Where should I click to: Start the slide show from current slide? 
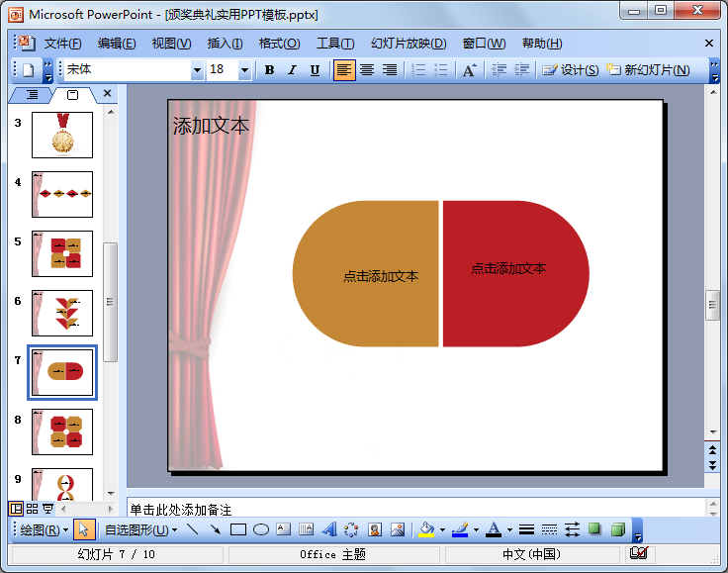tap(47, 509)
